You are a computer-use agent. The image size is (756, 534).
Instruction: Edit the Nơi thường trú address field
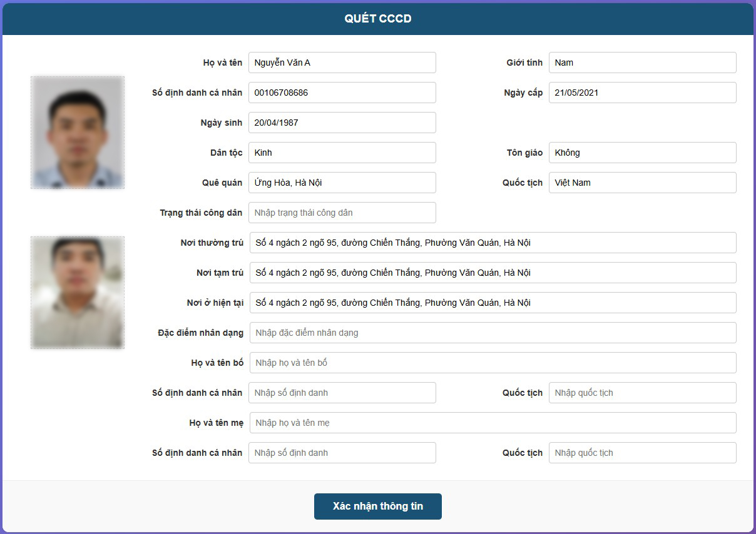(493, 243)
